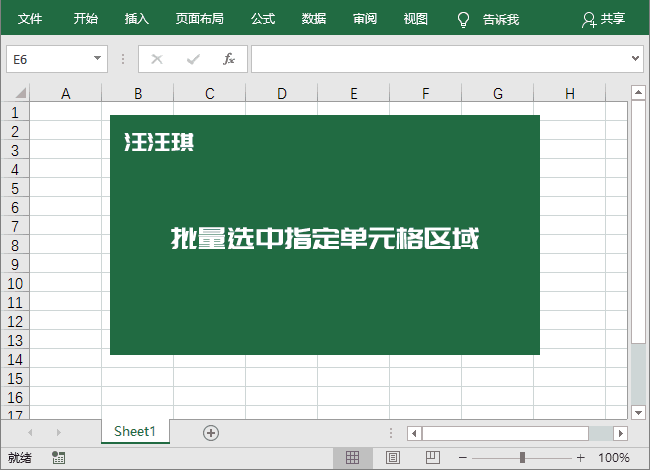Select column G header
Viewport: 650px width, 470px height.
[498, 94]
